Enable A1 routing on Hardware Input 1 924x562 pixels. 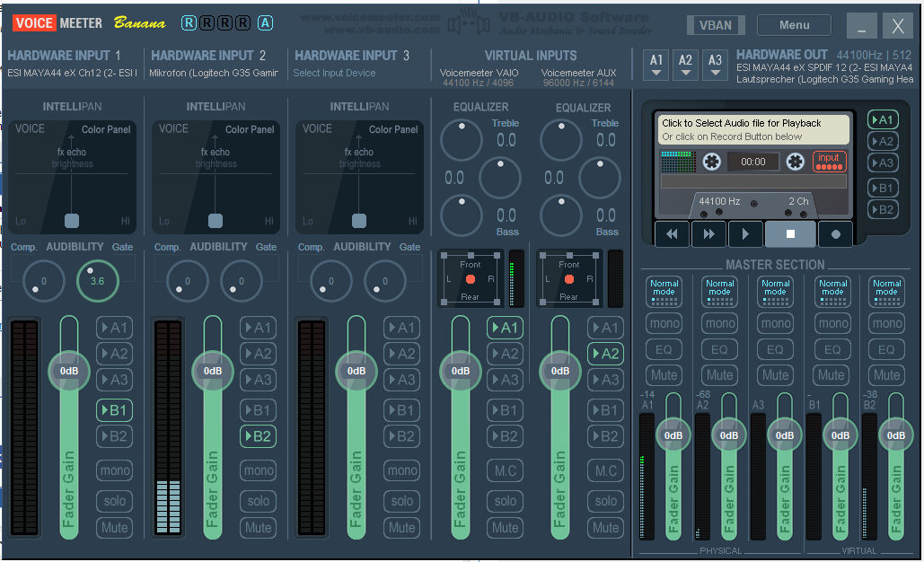(x=114, y=328)
